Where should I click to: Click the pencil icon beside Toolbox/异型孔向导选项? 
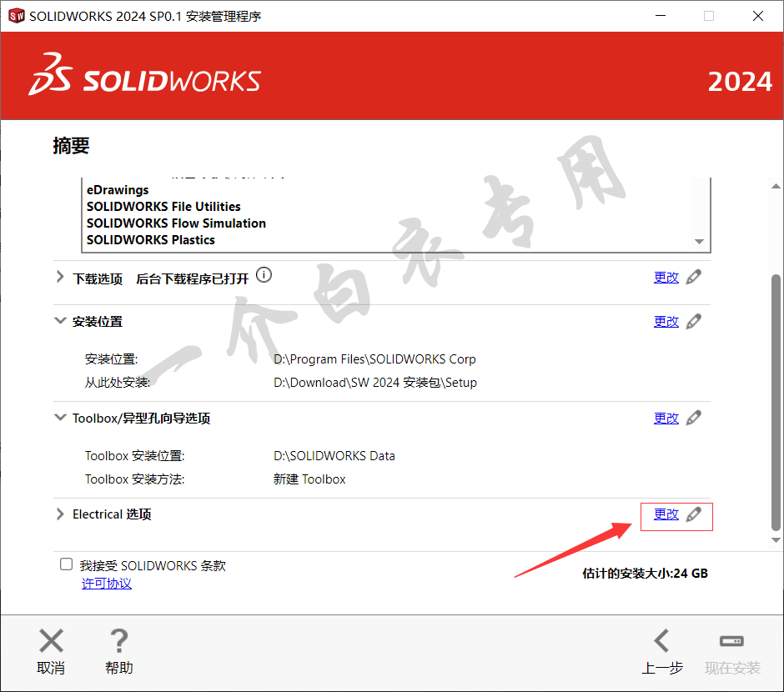pos(693,418)
